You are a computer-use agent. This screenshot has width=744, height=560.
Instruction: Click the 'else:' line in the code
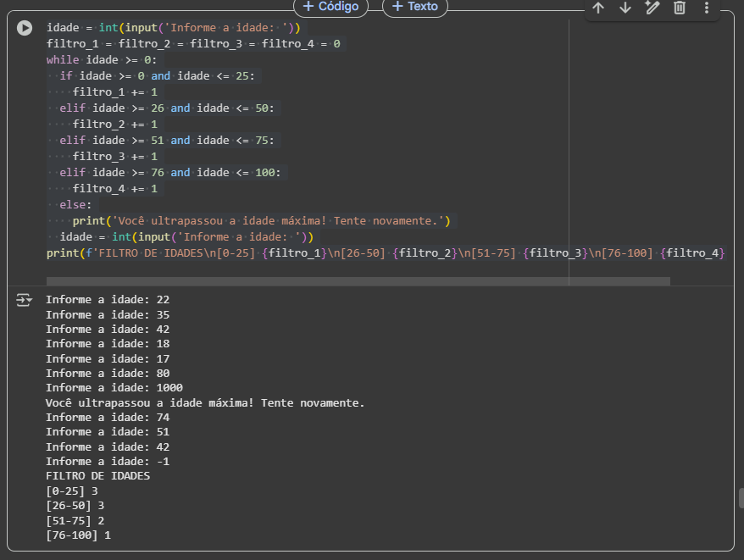coord(75,204)
